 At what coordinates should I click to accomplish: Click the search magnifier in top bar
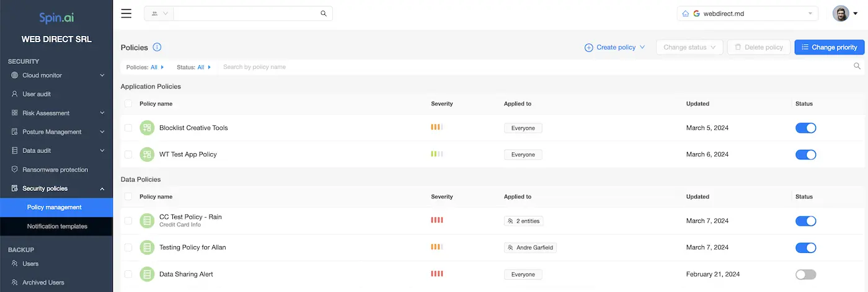pyautogui.click(x=323, y=14)
